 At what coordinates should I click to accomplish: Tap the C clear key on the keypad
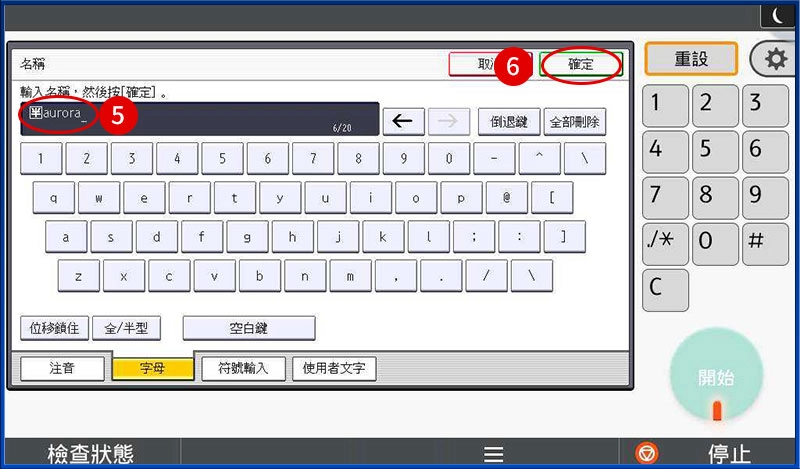[x=665, y=290]
